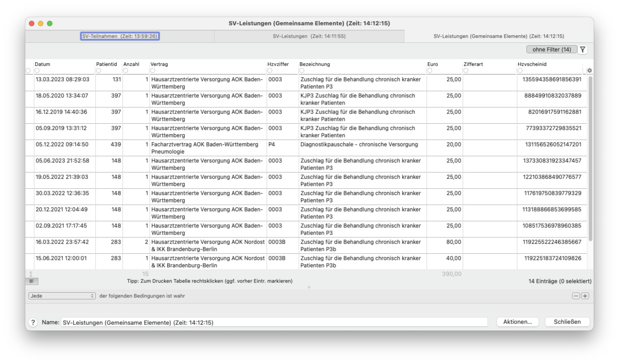Screen dimensions: 619x364
Task: Open the filter funnel icon
Action: (583, 50)
